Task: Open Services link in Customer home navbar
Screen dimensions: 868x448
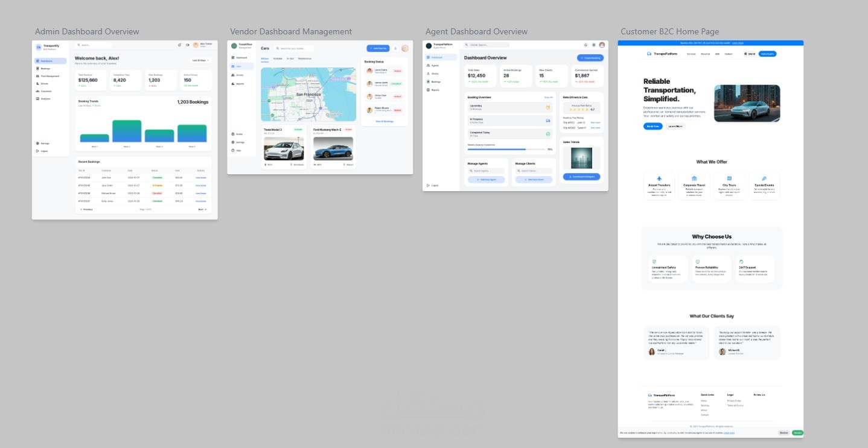Action: click(x=691, y=54)
